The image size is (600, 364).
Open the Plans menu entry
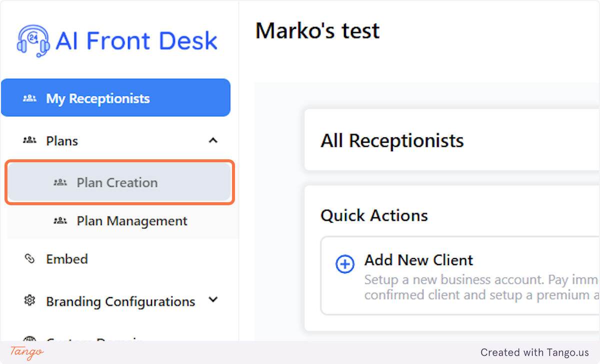(62, 140)
